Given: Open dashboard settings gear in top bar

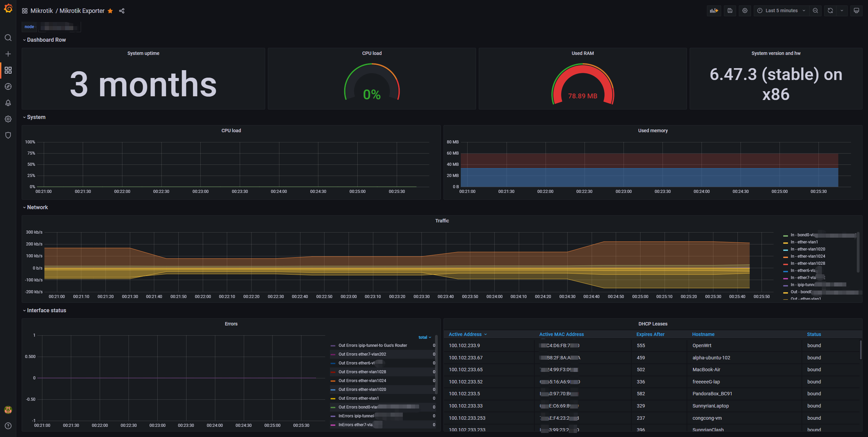Looking at the screenshot, I should [x=745, y=11].
